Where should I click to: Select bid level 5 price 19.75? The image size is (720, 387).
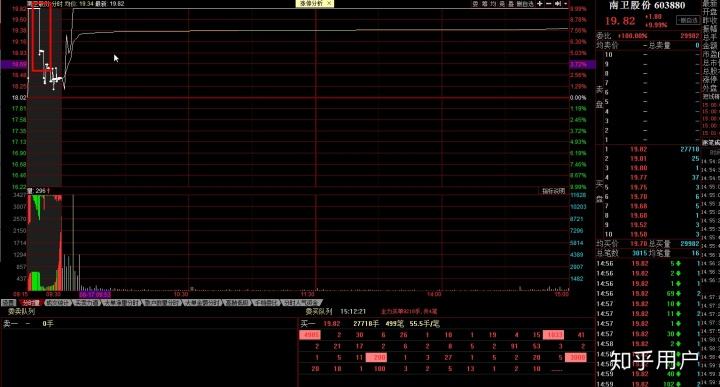point(638,187)
